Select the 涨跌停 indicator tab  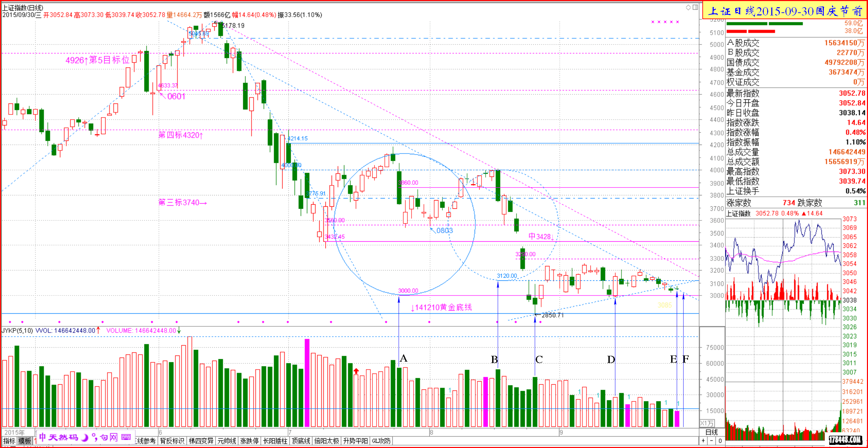[x=249, y=441]
